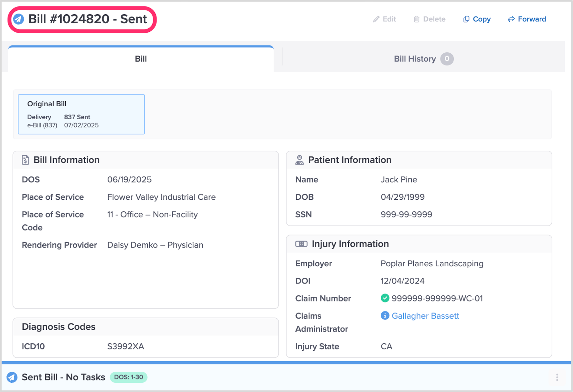Click the Edit pencil icon
The width and height of the screenshot is (573, 392).
(x=376, y=19)
